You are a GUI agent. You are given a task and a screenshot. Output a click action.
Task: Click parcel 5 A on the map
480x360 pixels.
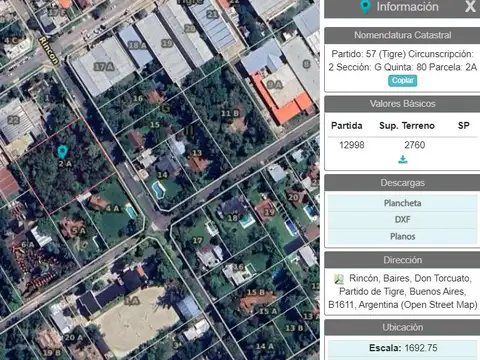(x=79, y=231)
